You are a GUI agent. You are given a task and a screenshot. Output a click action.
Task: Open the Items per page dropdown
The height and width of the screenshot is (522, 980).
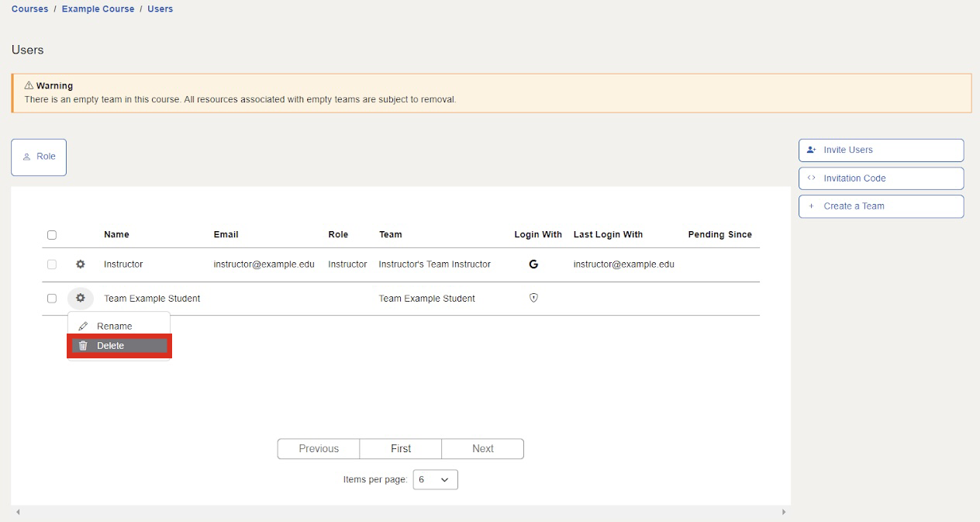436,479
